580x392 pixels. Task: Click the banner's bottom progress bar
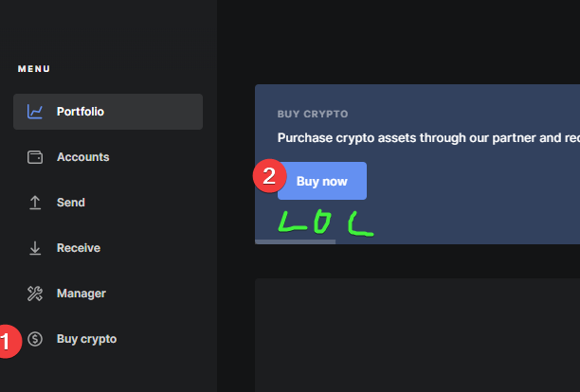(295, 242)
